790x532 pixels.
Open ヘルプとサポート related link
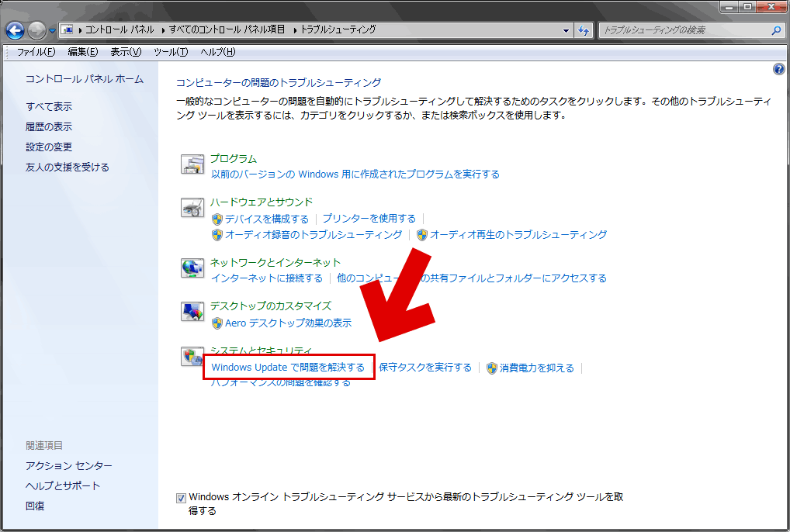pyautogui.click(x=63, y=485)
